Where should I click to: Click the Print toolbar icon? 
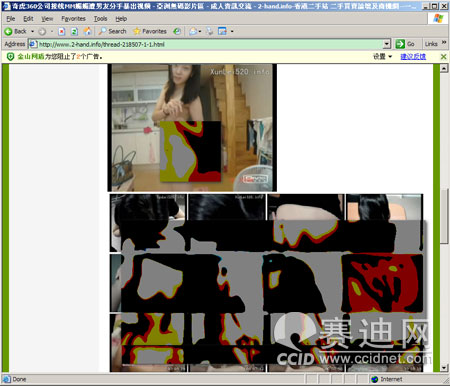click(x=209, y=31)
